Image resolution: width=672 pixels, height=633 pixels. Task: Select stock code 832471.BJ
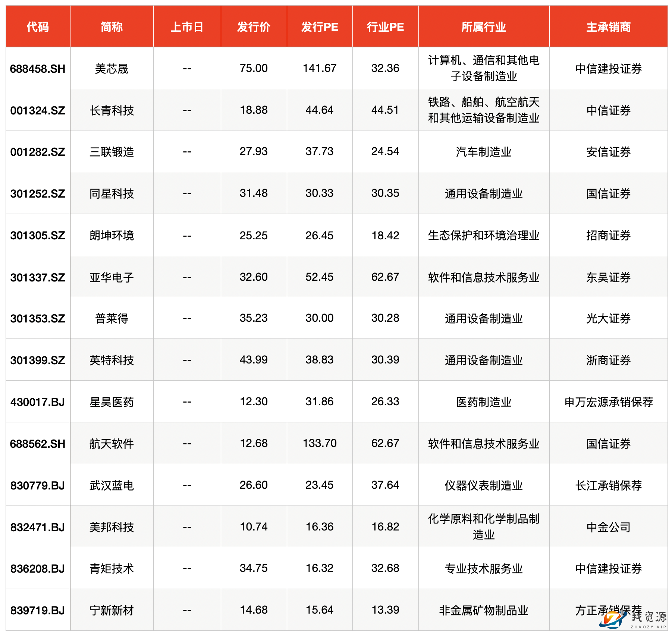pyautogui.click(x=38, y=527)
